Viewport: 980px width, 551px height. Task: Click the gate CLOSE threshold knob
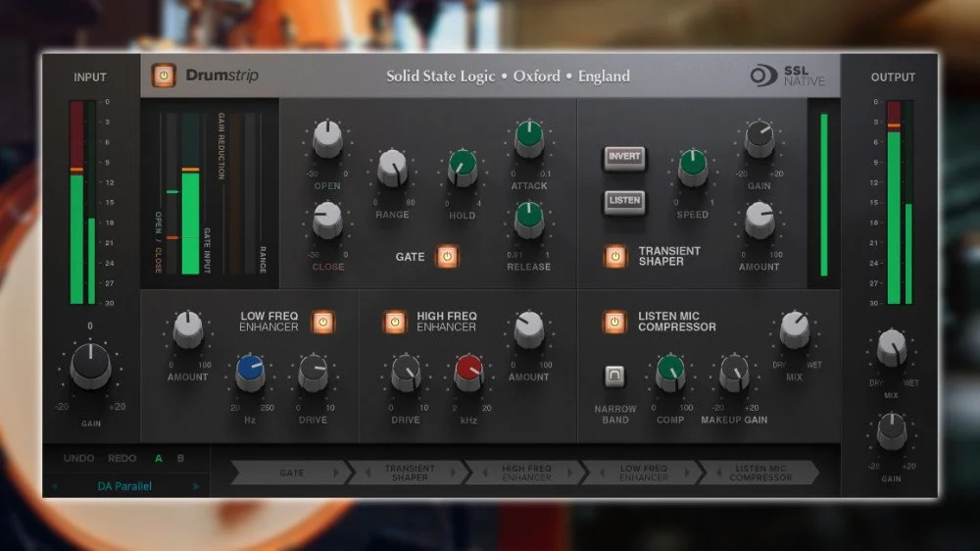tap(327, 220)
